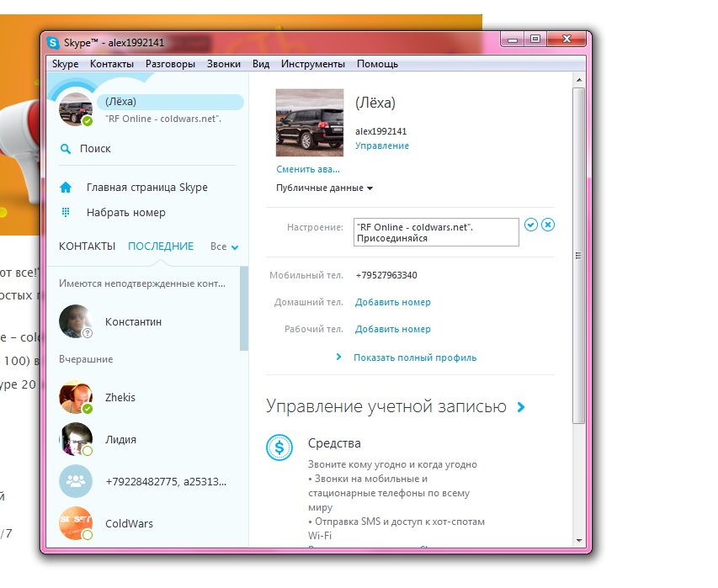The width and height of the screenshot is (718, 588).
Task: Click username alex1992141 in profile
Action: point(381,131)
